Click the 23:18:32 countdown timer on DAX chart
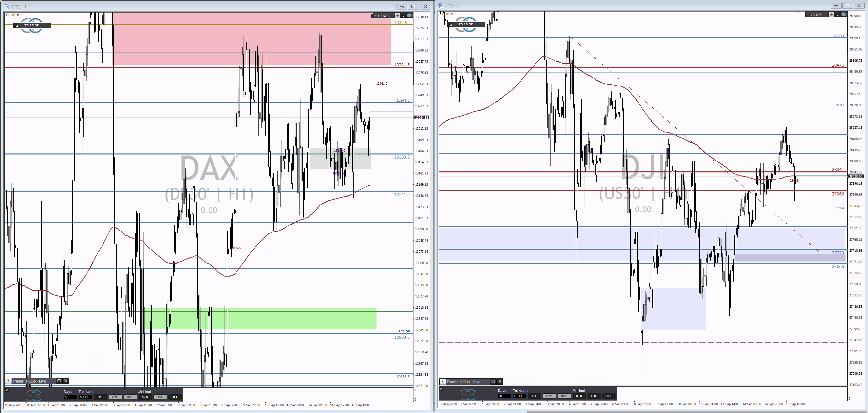Screen dimensions: 868x413 (32, 25)
